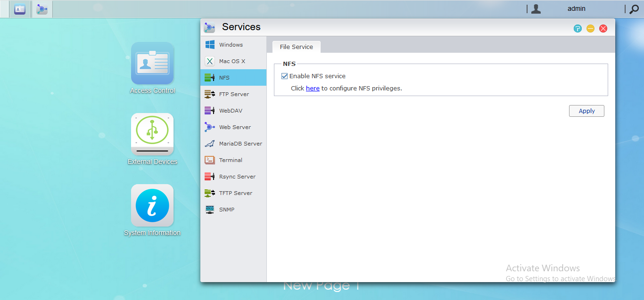644x300 pixels.
Task: Open the Terminal service page
Action: [231, 160]
